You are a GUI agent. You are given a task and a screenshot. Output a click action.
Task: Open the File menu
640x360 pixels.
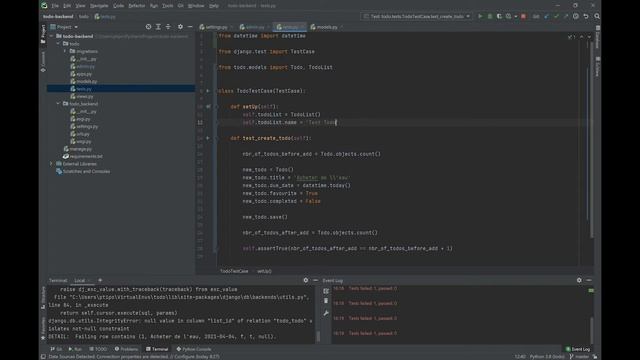[55, 6]
